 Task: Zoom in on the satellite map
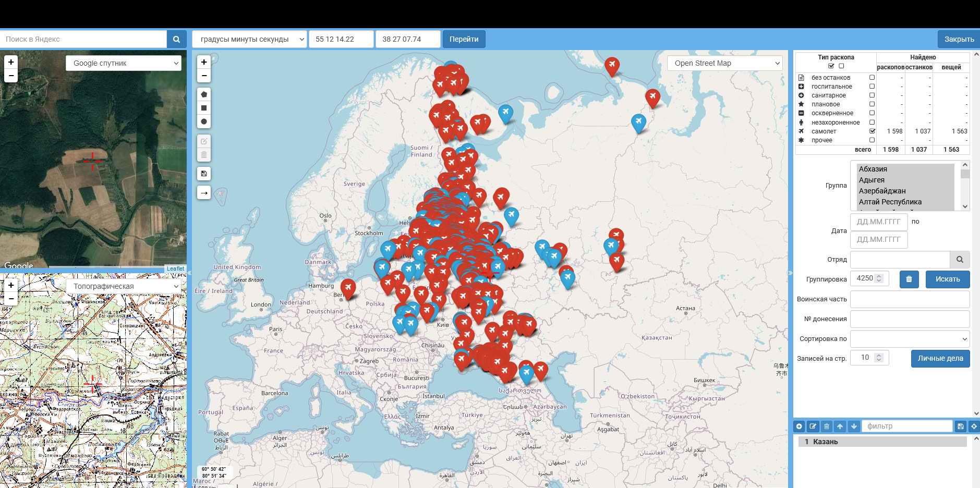pos(11,62)
